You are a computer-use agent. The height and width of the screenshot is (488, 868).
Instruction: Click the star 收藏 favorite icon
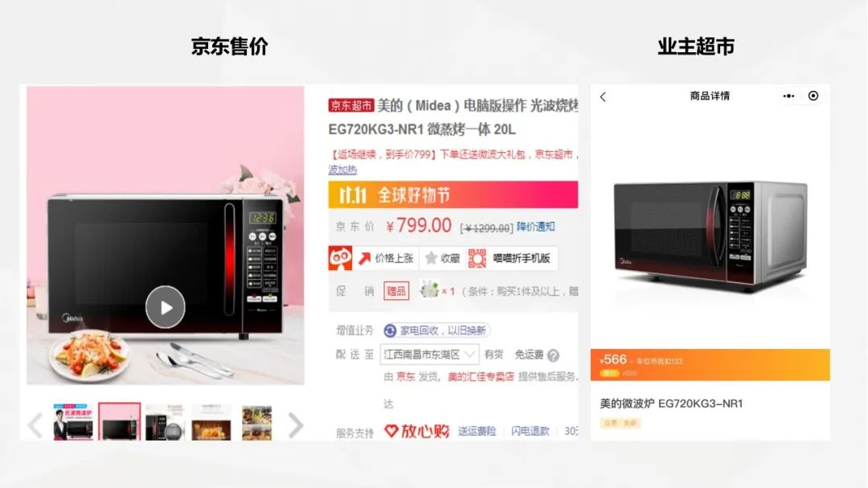432,258
